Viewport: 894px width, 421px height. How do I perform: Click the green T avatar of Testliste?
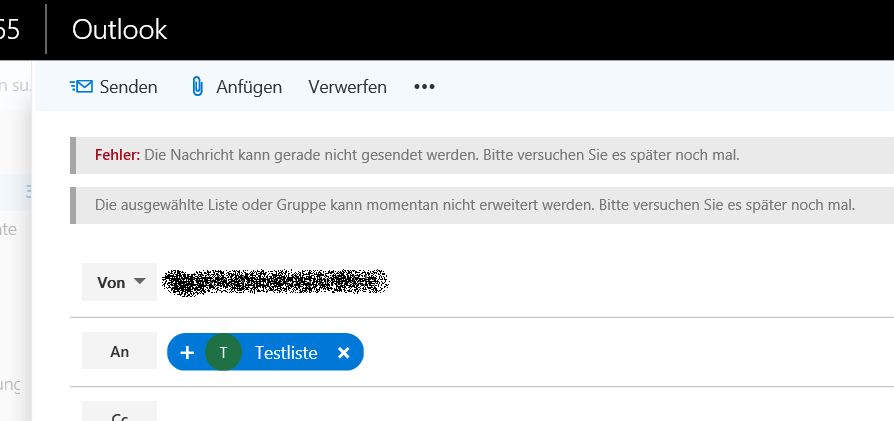pyautogui.click(x=224, y=353)
